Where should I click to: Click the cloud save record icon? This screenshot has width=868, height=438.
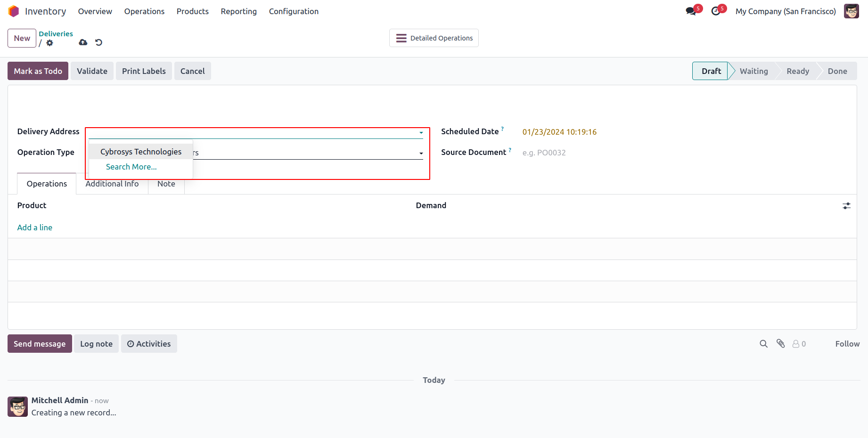pos(83,42)
